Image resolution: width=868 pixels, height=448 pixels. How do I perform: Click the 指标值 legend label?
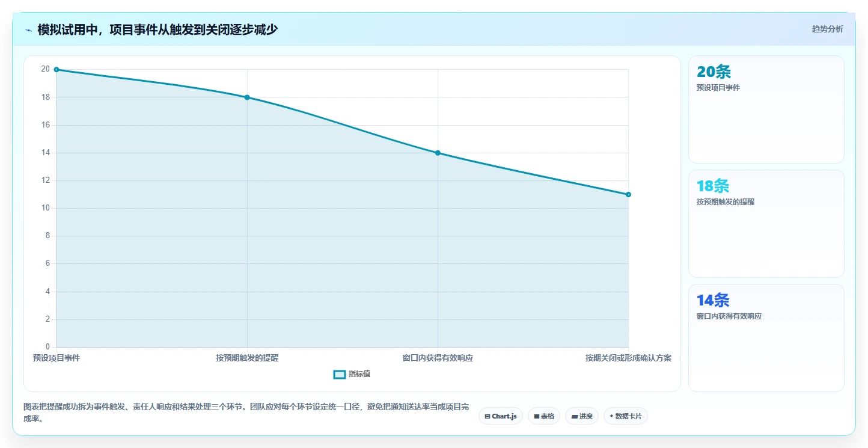tap(359, 374)
